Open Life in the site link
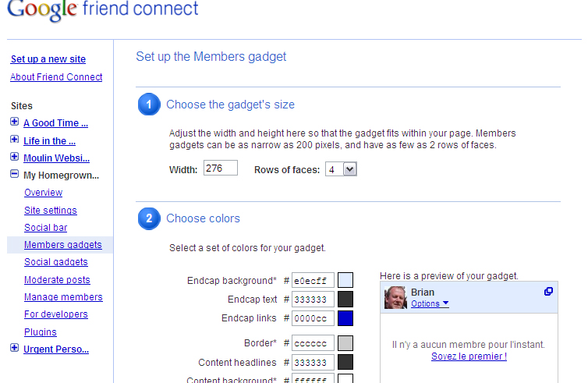This screenshot has height=383, width=588. point(49,141)
